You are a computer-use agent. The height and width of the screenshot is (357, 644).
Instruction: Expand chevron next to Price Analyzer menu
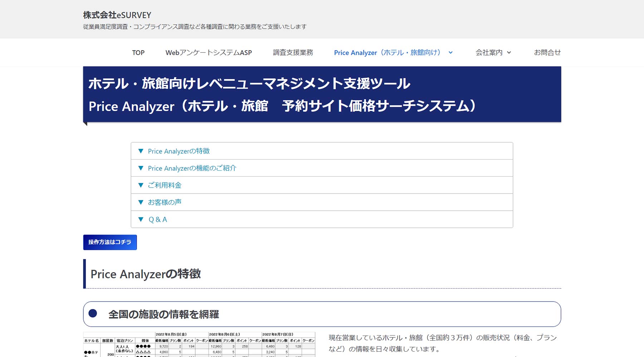[x=450, y=53]
